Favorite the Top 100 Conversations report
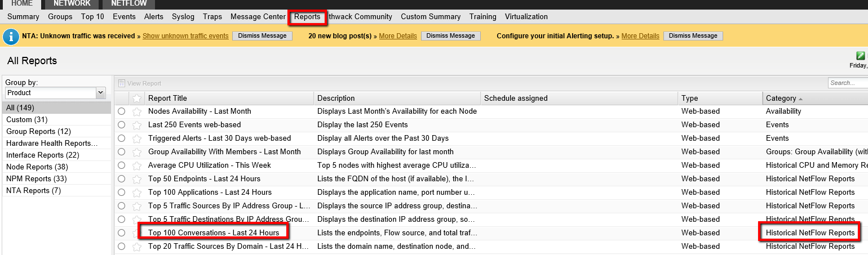Viewport: 868px width, 255px height. (136, 233)
